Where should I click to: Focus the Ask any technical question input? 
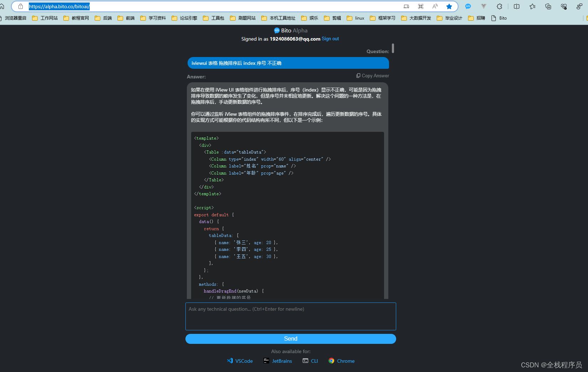[291, 316]
